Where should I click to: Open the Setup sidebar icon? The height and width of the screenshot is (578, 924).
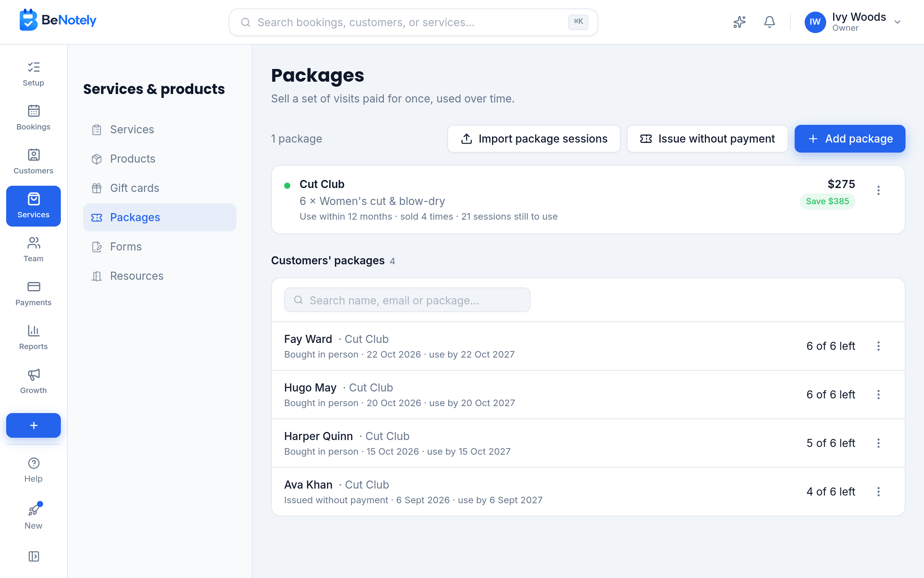coord(33,74)
